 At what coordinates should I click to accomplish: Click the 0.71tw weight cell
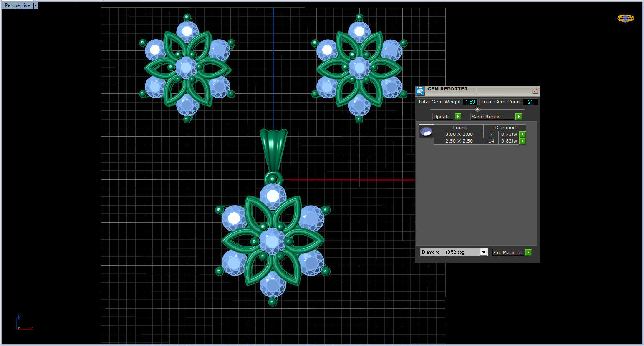point(509,134)
